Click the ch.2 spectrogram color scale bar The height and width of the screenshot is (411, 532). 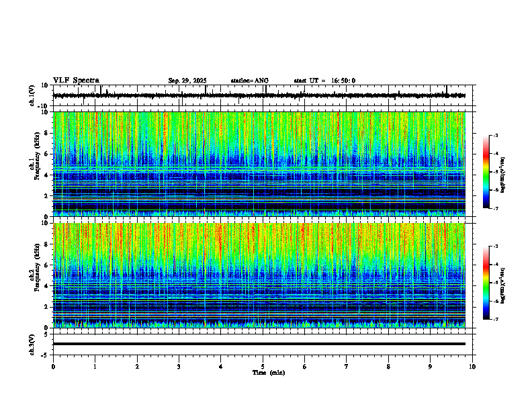pyautogui.click(x=486, y=283)
